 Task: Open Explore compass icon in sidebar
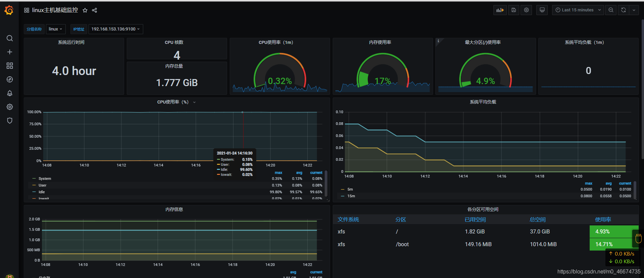[10, 79]
